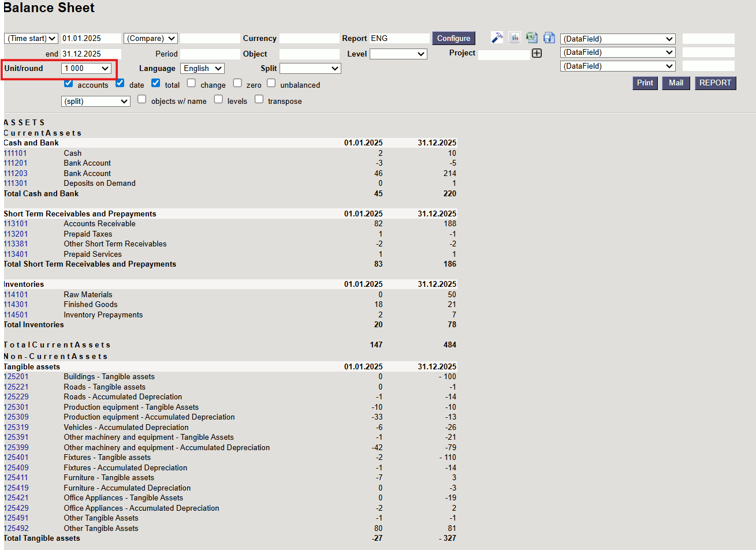Click the REPORT button
The width and height of the screenshot is (756, 550).
715,83
